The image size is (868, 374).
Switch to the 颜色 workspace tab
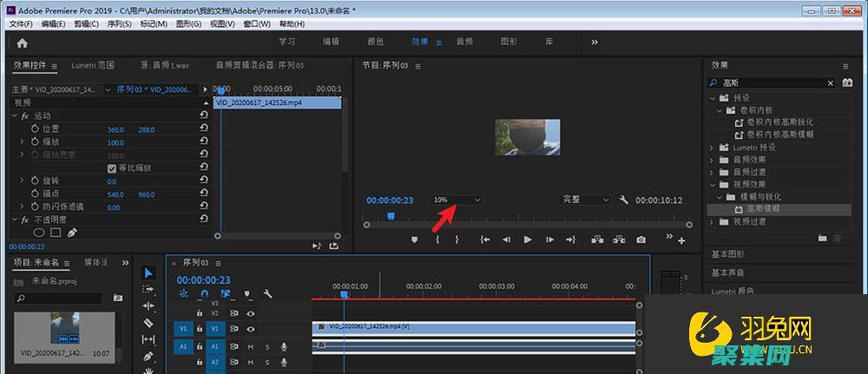[376, 42]
